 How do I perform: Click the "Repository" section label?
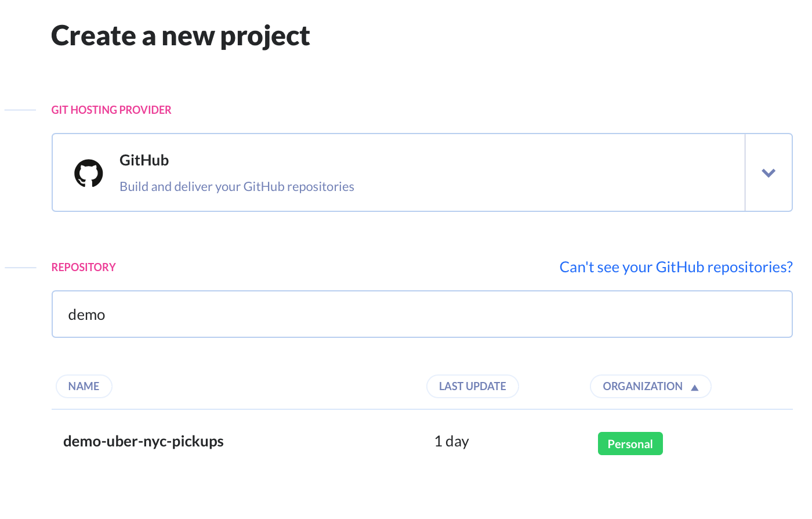click(x=84, y=268)
